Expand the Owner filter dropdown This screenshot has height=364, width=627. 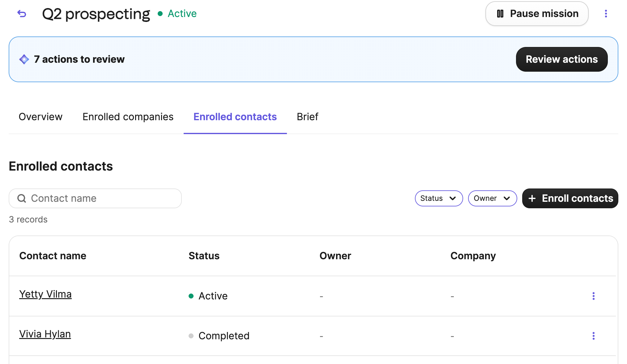click(492, 198)
